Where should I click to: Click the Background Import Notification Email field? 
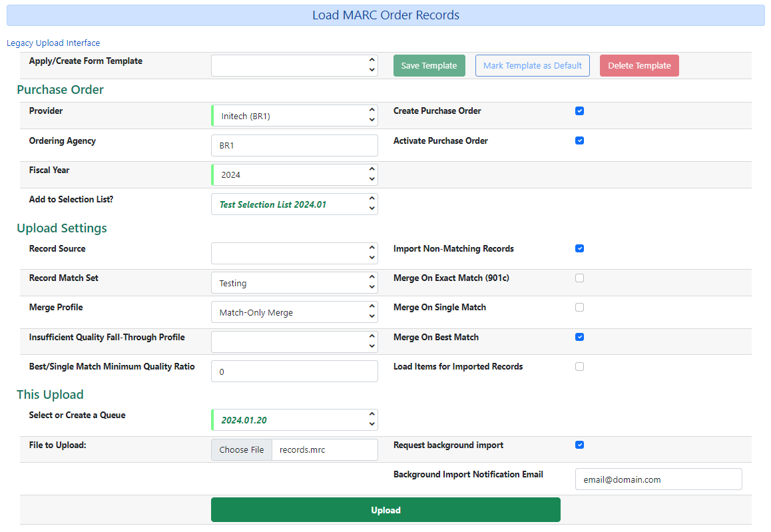[x=658, y=479]
